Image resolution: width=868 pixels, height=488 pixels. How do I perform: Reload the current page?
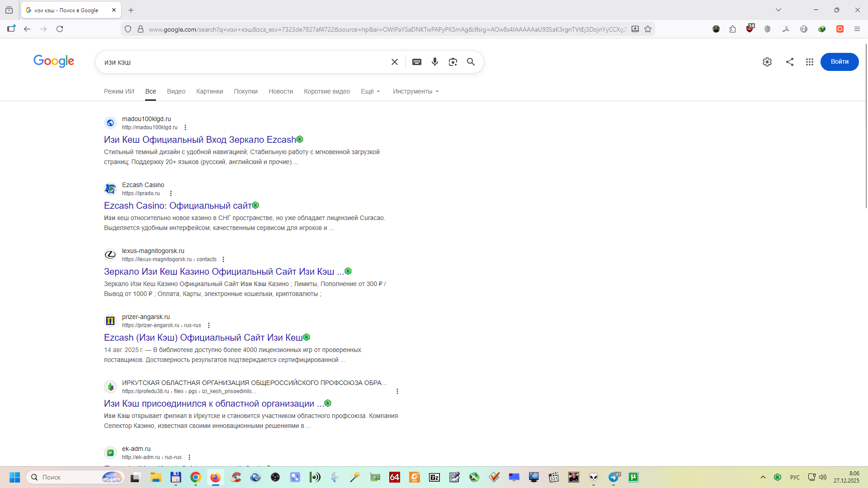click(60, 29)
